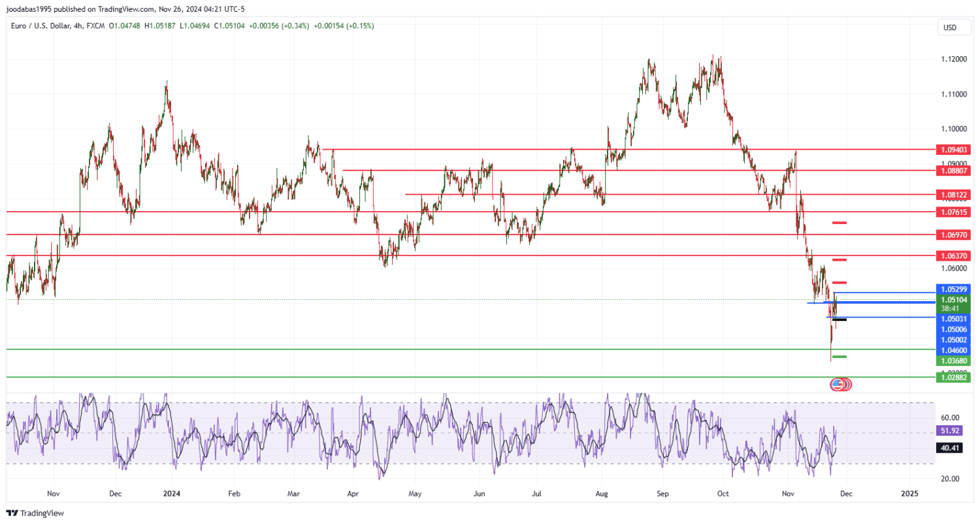Viewport: 980px width, 524px height.
Task: Select the red 1.08807 price label
Action: 954,171
